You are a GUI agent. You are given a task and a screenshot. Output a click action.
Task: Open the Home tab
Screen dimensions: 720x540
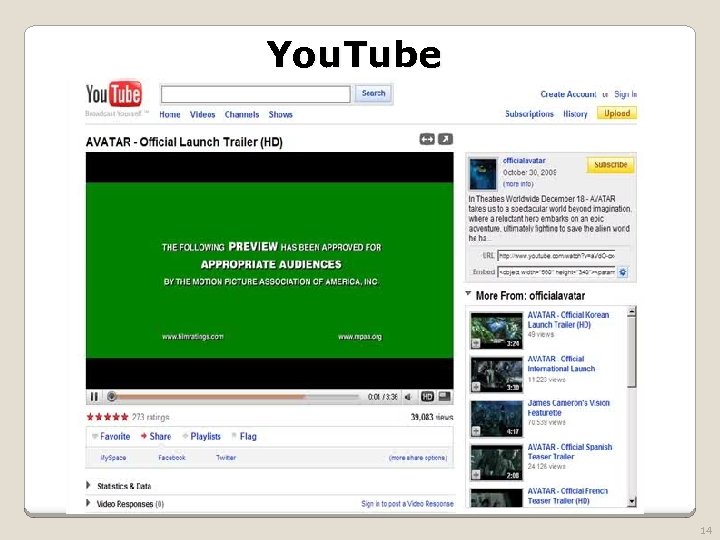tap(169, 114)
